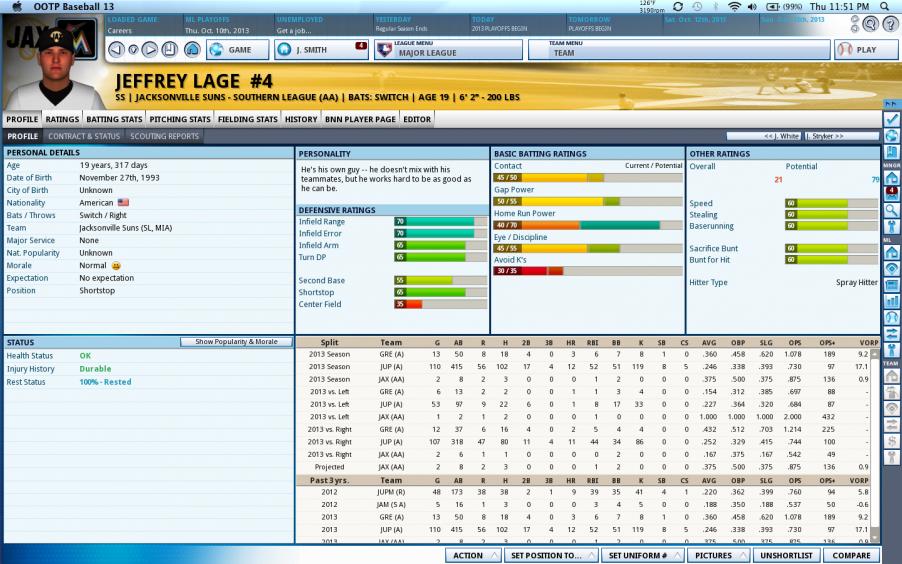Open the BNN PLAYER PAGE tab
This screenshot has width=902, height=564.
(360, 119)
